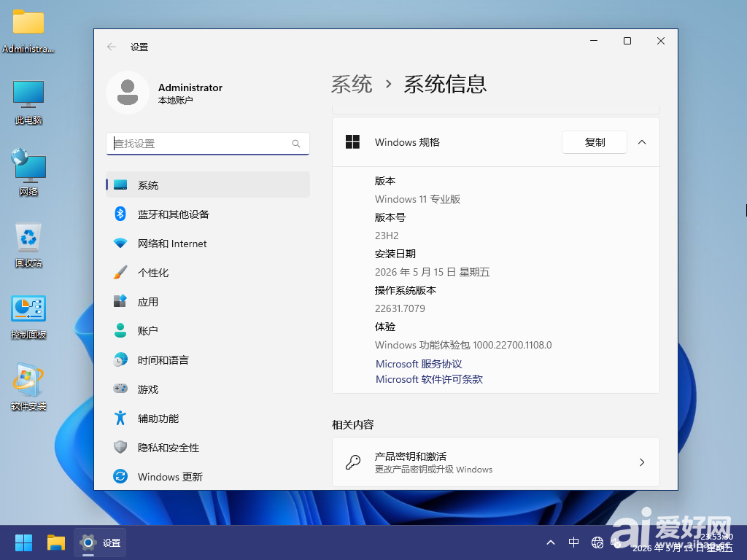Open 应用 settings page
747x560 pixels.
pyautogui.click(x=208, y=301)
